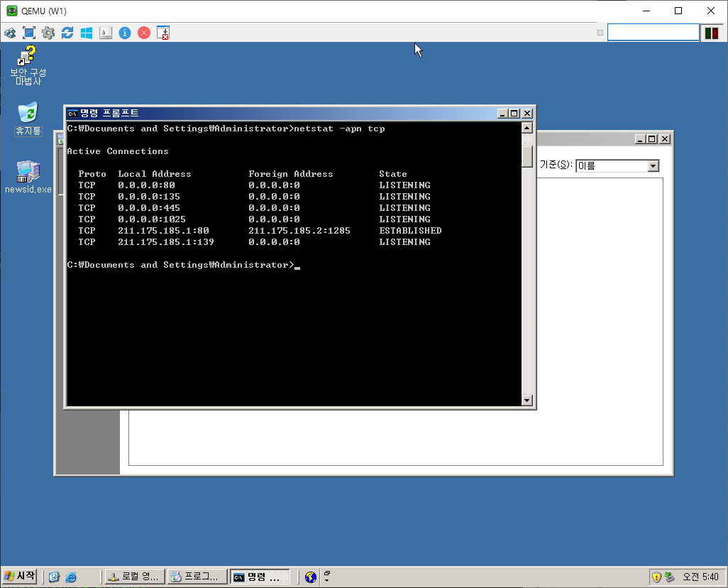
Task: Switch to 프로그... taskbar button
Action: tap(197, 577)
